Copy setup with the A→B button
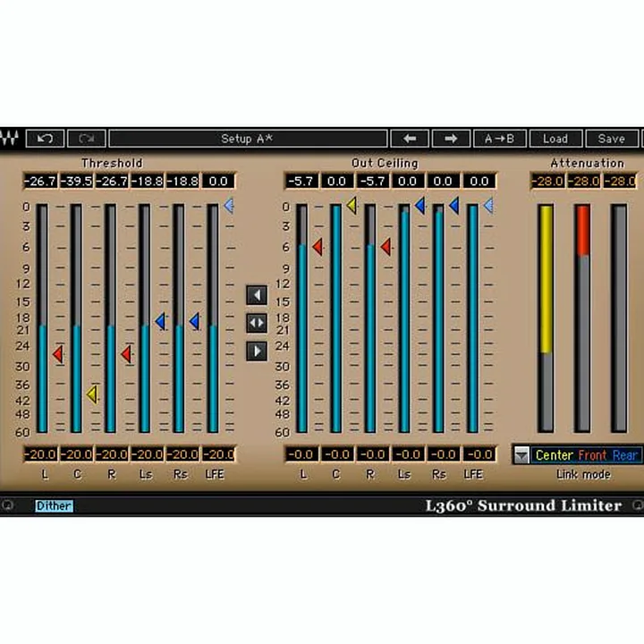Image resolution: width=644 pixels, height=644 pixels. (x=499, y=139)
